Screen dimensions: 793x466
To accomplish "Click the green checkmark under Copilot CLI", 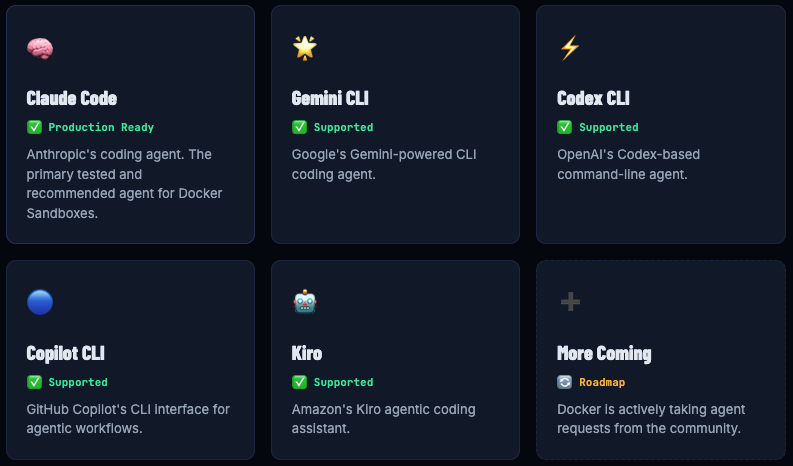I will click(x=34, y=382).
